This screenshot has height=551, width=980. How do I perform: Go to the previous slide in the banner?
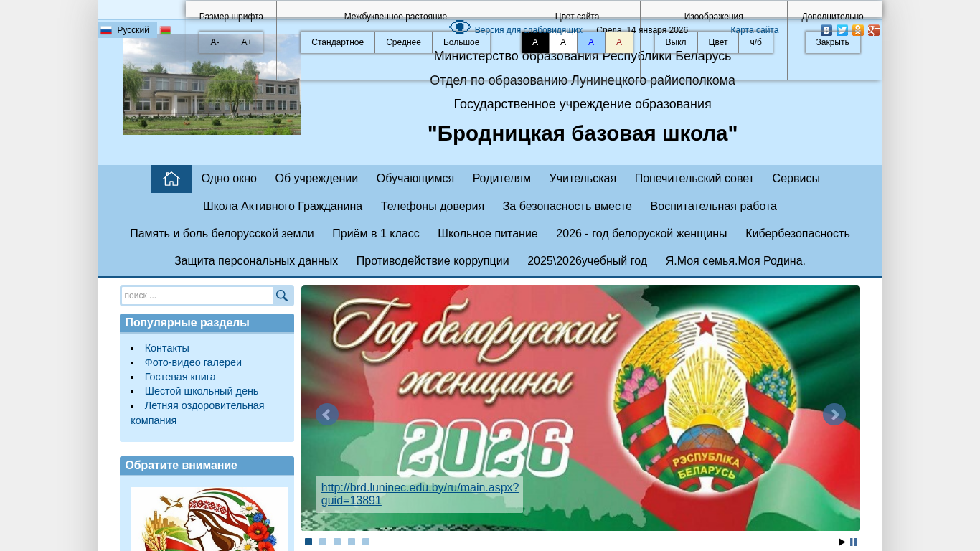(x=327, y=415)
